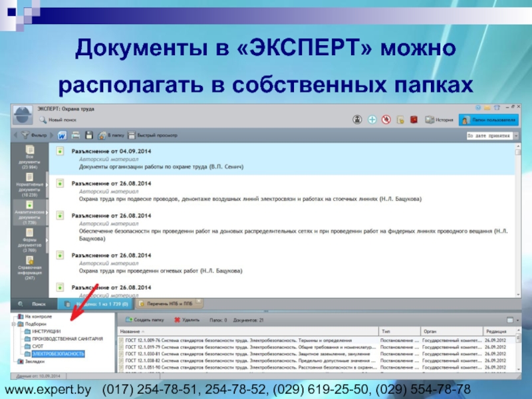This screenshot has width=532, height=399.
Task: Click the mail envelope icon in title bar
Action: click(x=487, y=108)
